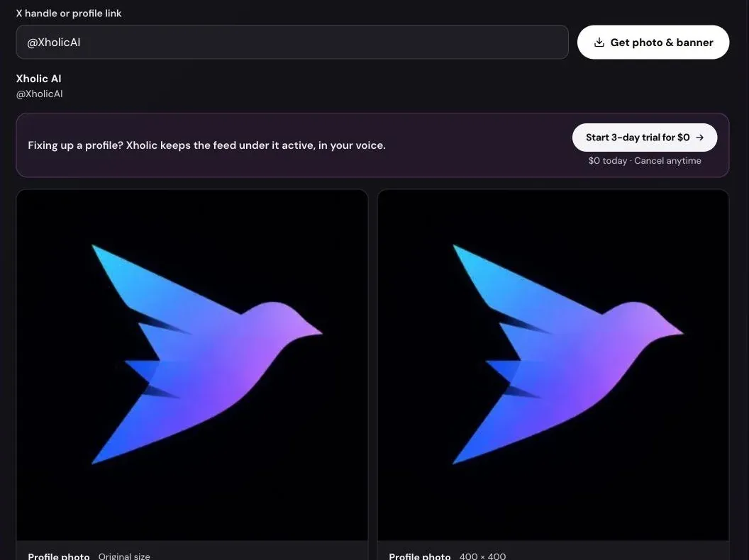The image size is (749, 560).
Task: Click the 'Fixing up a profile?' banner text
Action: tap(206, 145)
